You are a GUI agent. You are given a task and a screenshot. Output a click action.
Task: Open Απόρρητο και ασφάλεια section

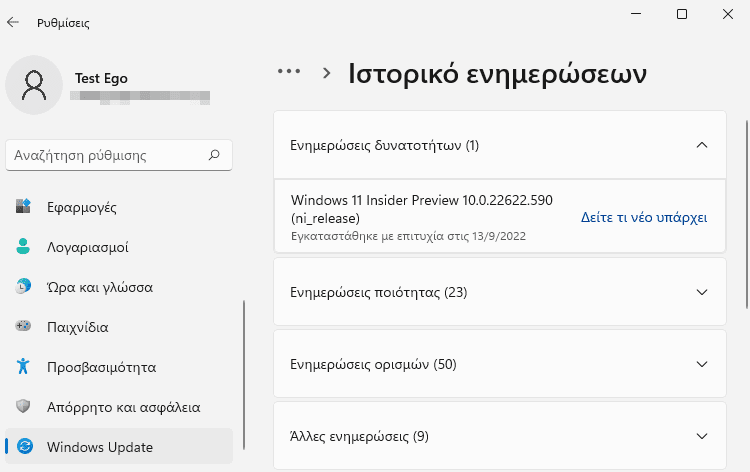tap(119, 407)
